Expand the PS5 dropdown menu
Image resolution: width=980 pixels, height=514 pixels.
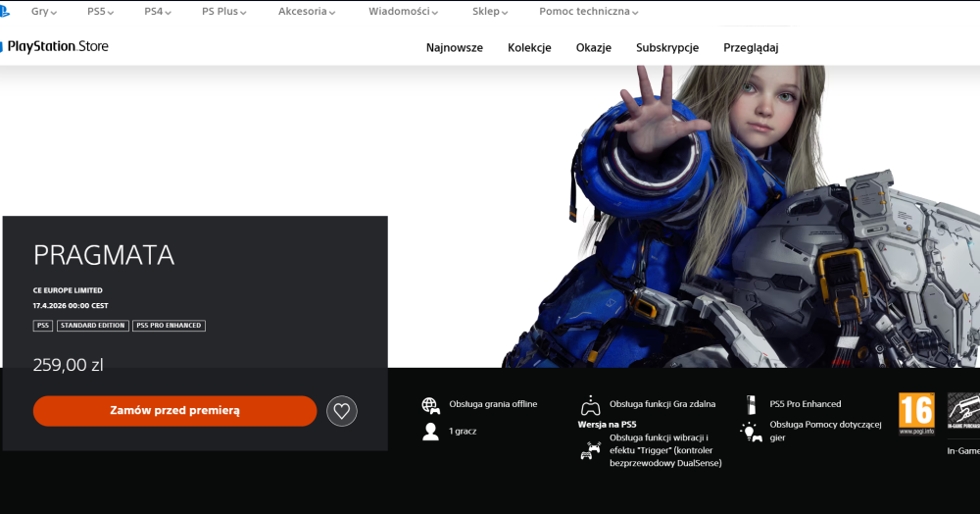point(100,12)
